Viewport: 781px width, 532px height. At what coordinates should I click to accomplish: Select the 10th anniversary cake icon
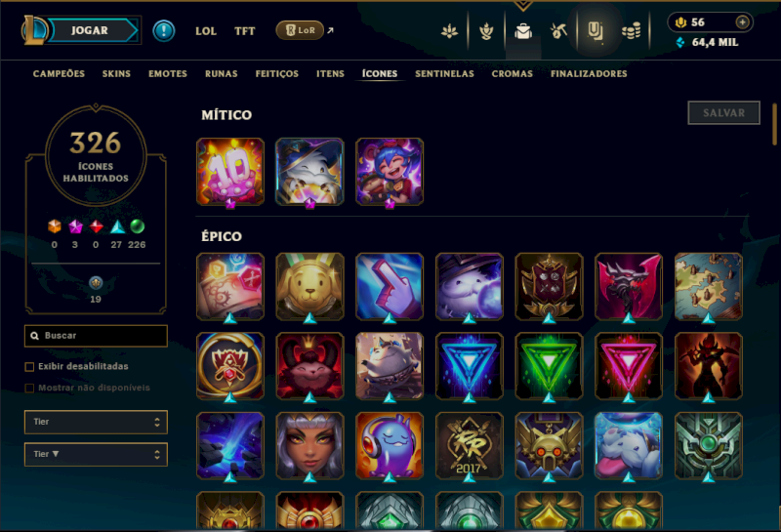(230, 172)
